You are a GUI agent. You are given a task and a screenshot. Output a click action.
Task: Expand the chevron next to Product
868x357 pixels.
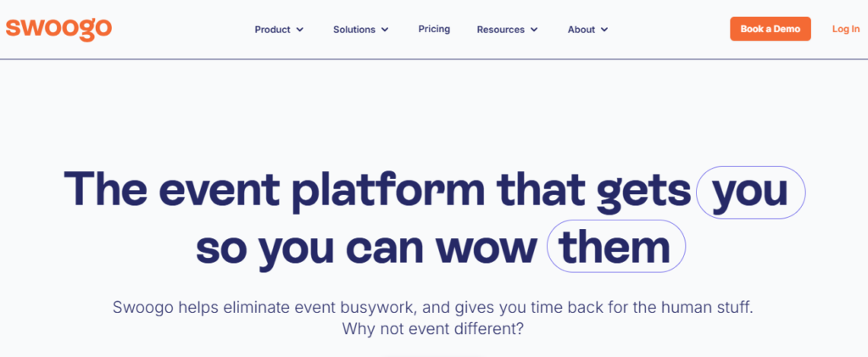[x=300, y=30]
